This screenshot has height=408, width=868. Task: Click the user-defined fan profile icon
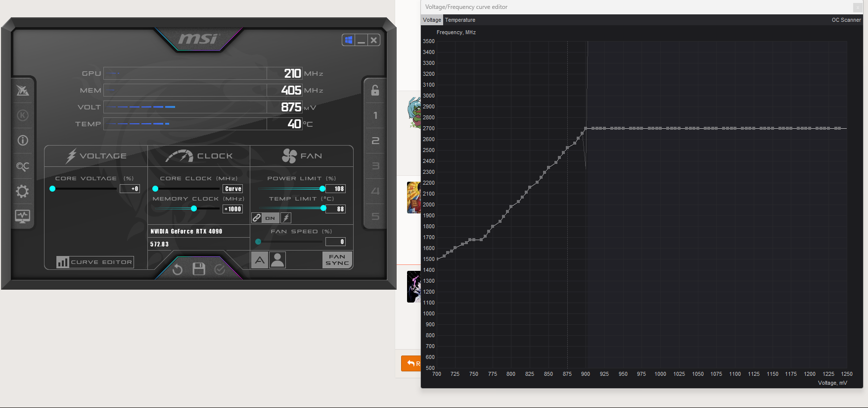277,260
